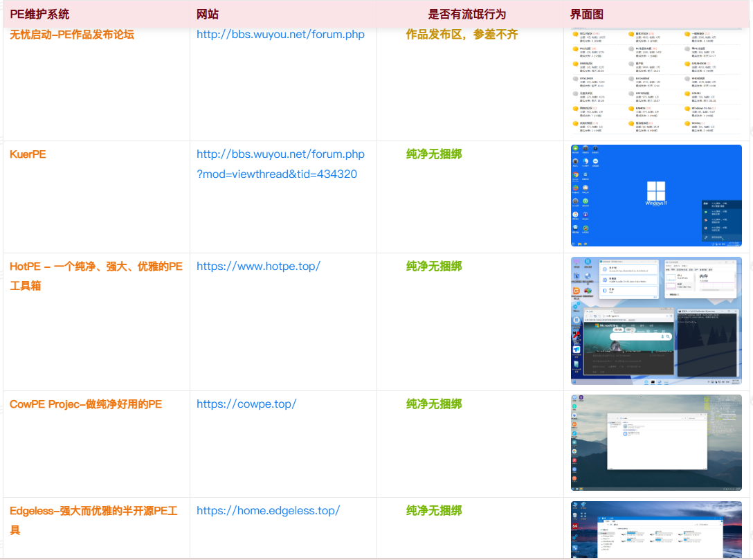Click the KuerPE name link

click(28, 154)
